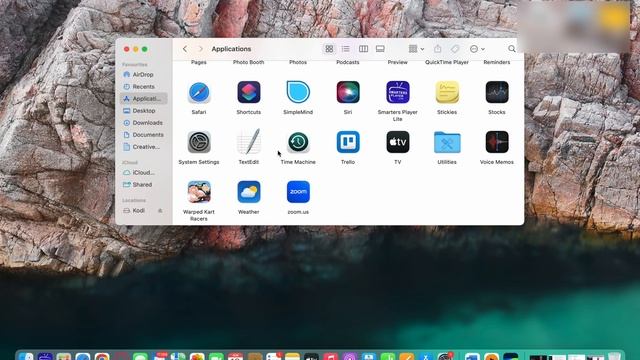Click the Pages label
The height and width of the screenshot is (360, 640).
[199, 62]
